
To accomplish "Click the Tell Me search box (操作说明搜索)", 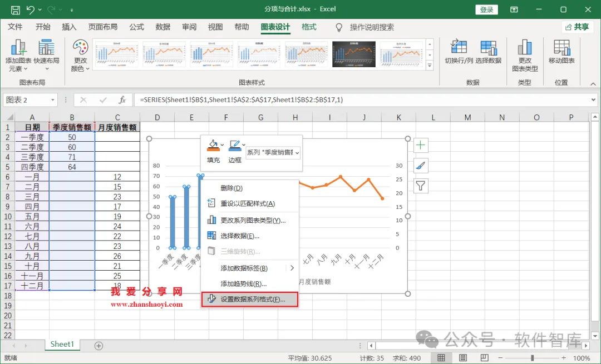I will point(371,27).
